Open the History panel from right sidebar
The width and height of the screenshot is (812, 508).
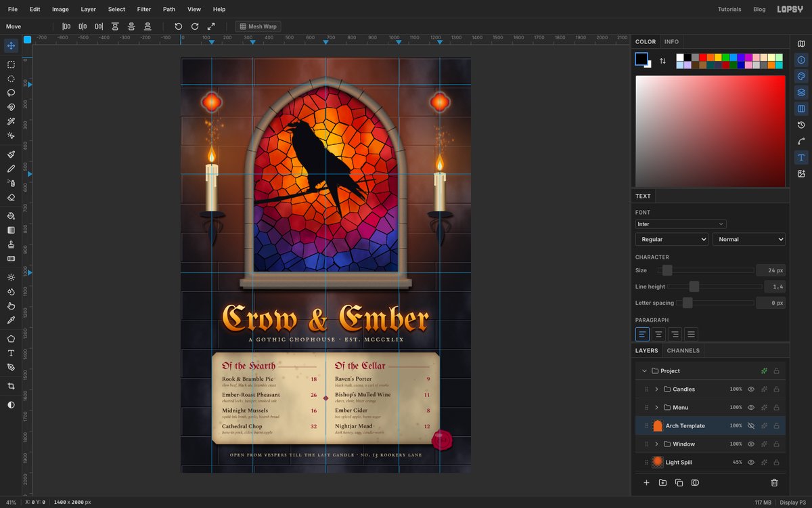click(801, 125)
